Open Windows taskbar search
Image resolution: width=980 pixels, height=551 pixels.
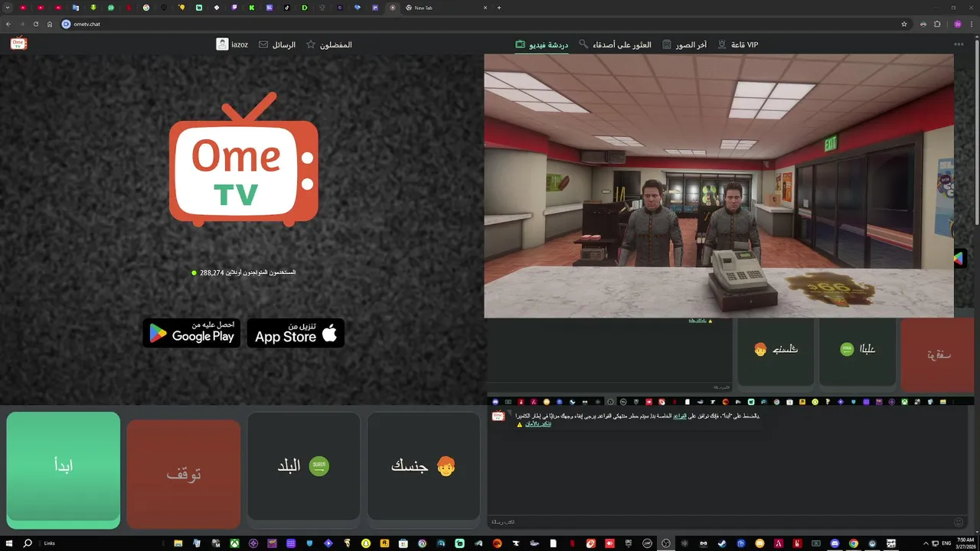tap(28, 543)
